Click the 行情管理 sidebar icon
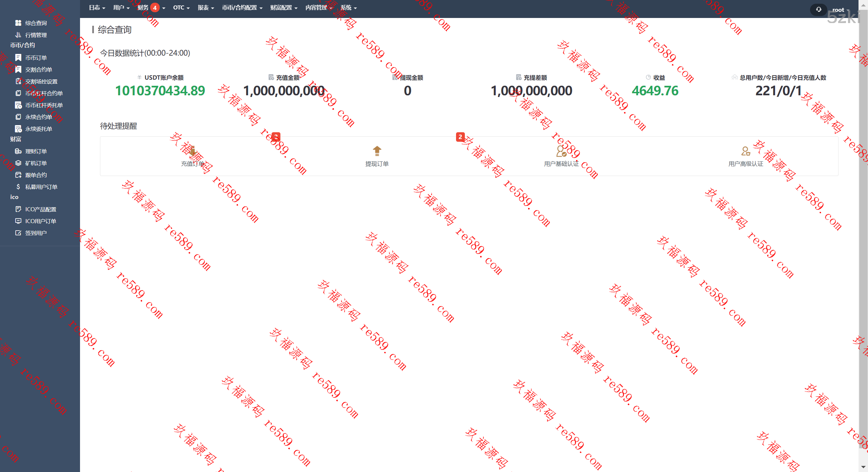The image size is (868, 472). point(18,35)
